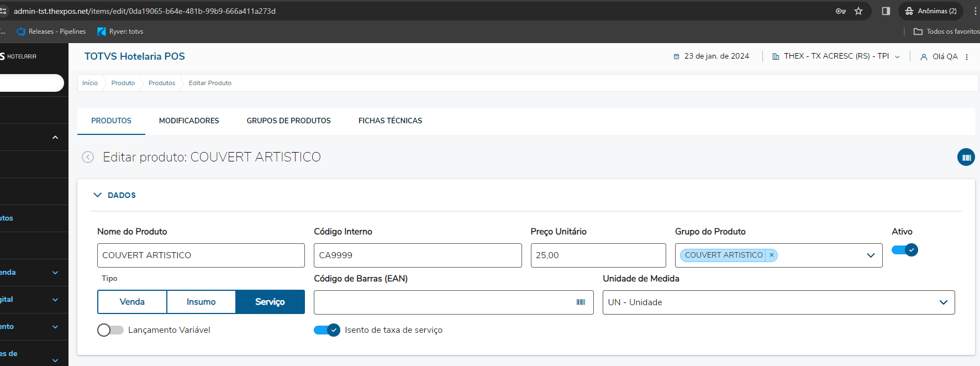Viewport: 980px width, 366px height.
Task: Open the three-dot user options menu
Action: point(967,57)
